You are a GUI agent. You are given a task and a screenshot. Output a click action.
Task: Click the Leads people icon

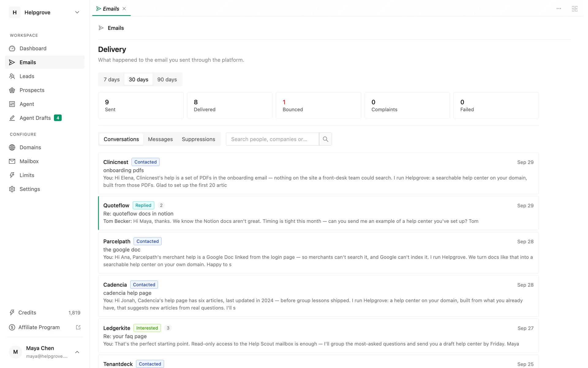point(12,76)
